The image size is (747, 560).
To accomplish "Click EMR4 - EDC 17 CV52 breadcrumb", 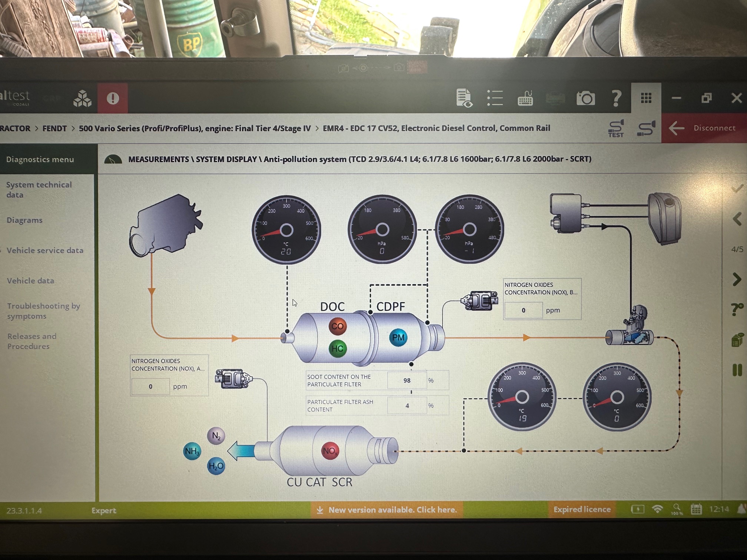I will (436, 128).
